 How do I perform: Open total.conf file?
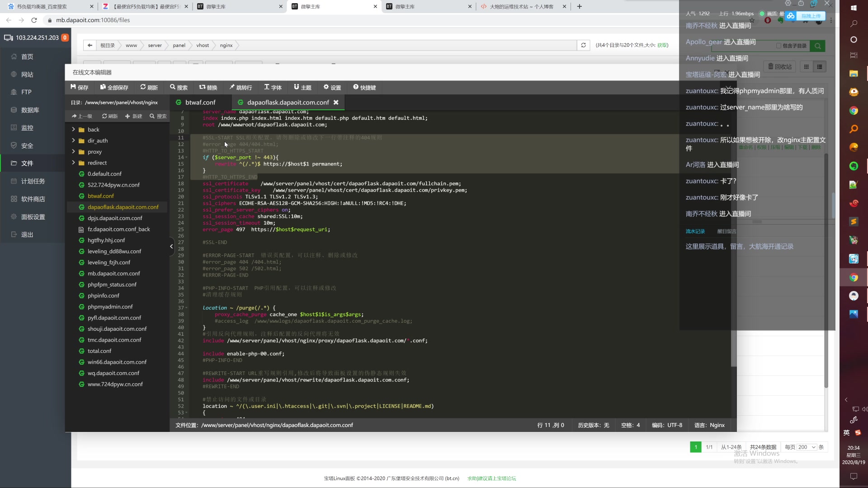pyautogui.click(x=99, y=351)
